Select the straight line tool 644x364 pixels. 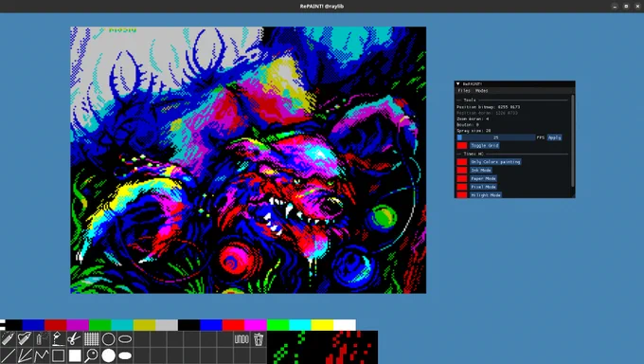[x=8, y=355]
